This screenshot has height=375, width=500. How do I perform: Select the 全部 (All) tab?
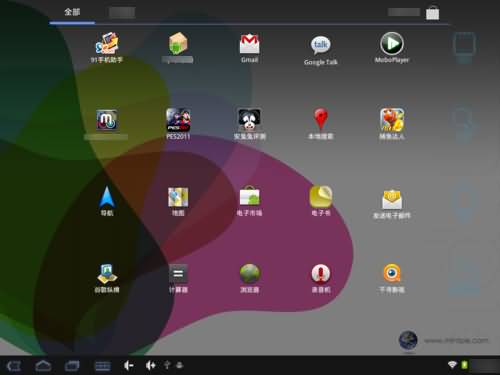click(72, 12)
